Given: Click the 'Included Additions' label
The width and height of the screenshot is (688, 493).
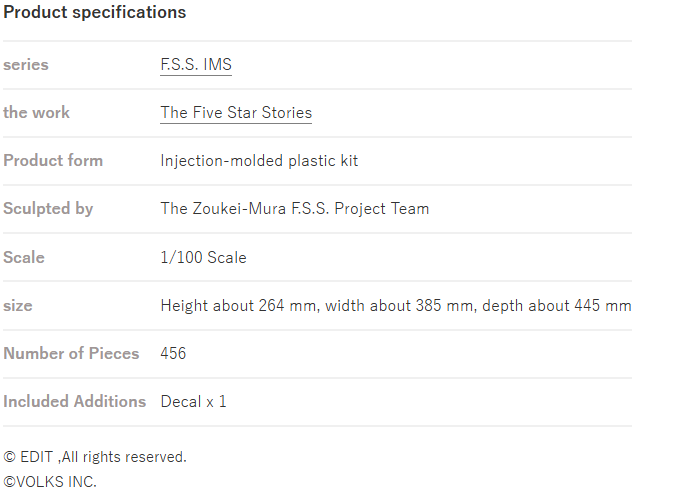Looking at the screenshot, I should (75, 401).
